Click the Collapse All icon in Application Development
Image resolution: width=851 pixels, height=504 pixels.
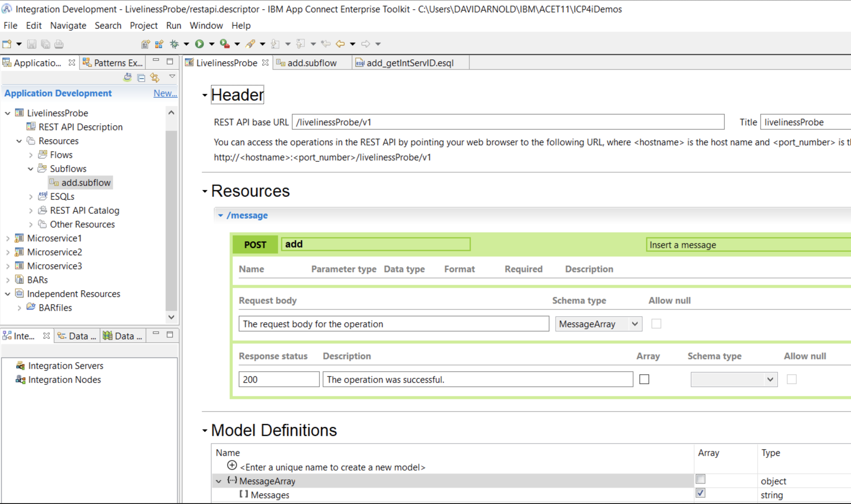pyautogui.click(x=141, y=78)
